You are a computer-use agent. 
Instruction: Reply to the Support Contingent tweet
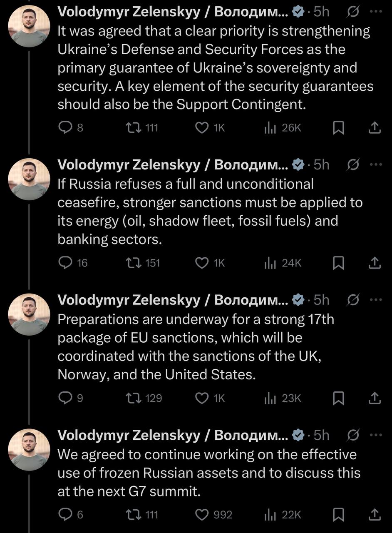[65, 128]
